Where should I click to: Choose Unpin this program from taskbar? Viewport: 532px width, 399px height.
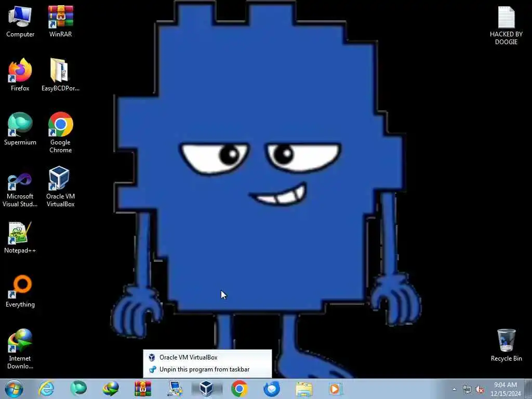207,369
